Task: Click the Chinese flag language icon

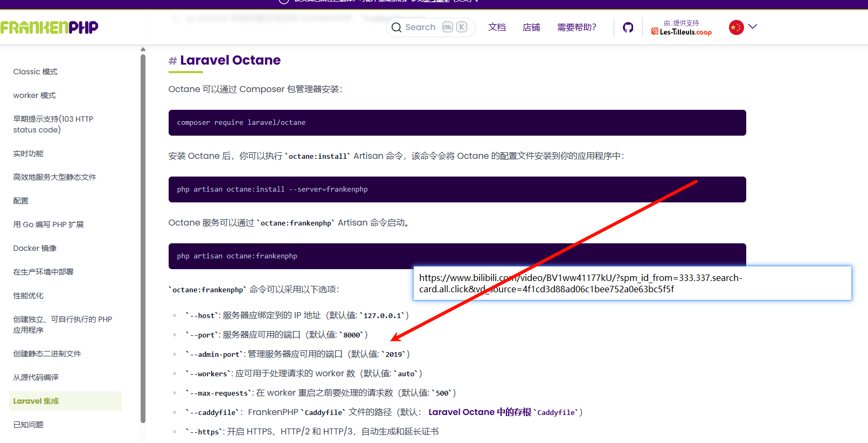Action: click(736, 27)
